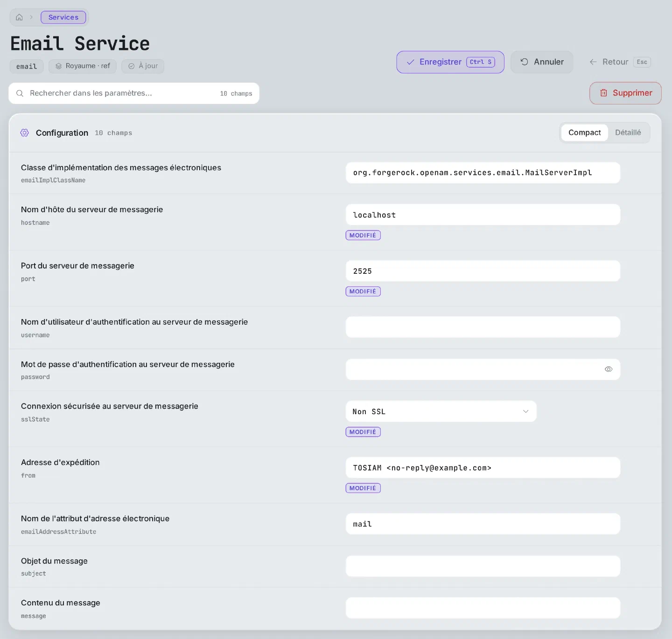Click label 'Contenu du message'
This screenshot has width=672, height=639.
tap(61, 603)
